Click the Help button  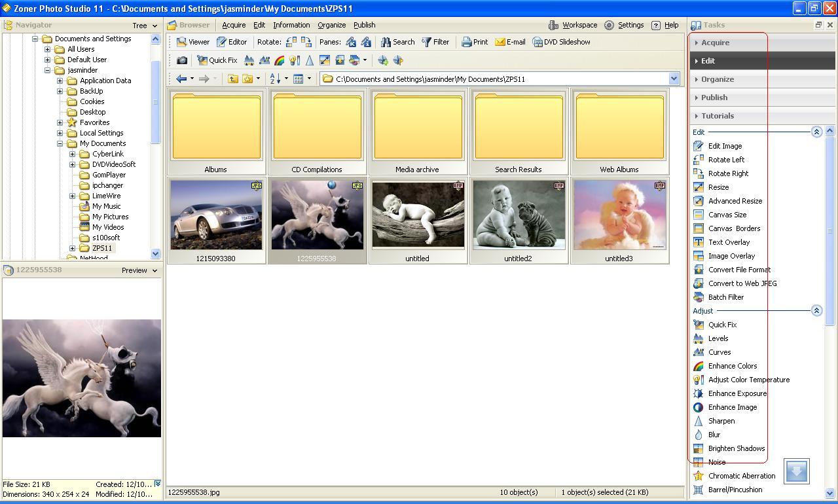point(671,25)
